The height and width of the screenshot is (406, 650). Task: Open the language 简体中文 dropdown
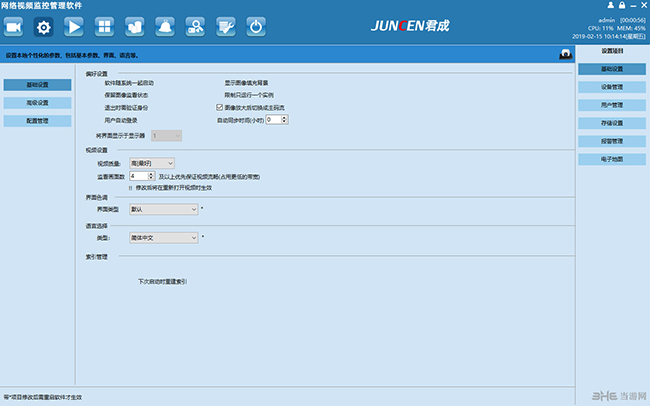(163, 238)
